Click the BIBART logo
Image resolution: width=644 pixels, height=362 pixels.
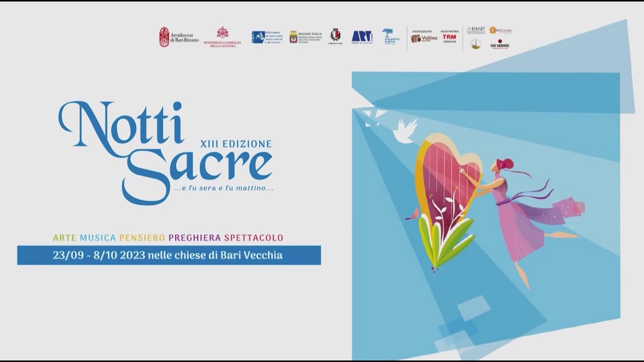pyautogui.click(x=476, y=30)
